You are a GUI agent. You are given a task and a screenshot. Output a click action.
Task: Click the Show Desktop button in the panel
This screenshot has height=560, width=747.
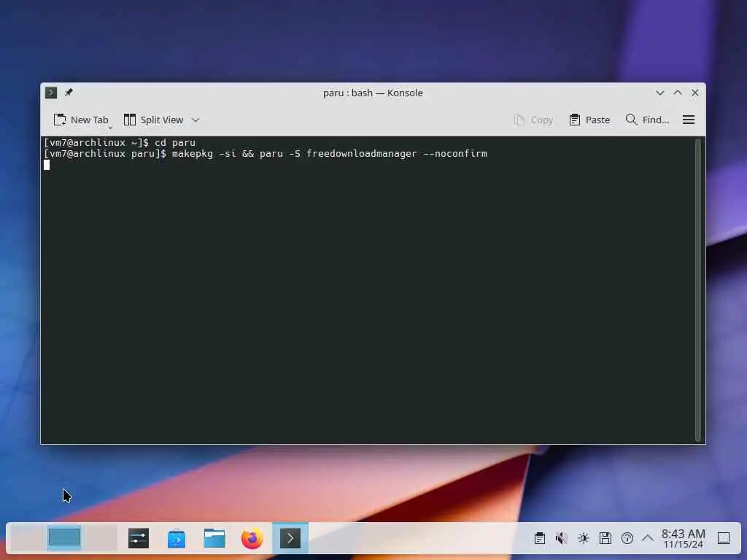(x=724, y=539)
